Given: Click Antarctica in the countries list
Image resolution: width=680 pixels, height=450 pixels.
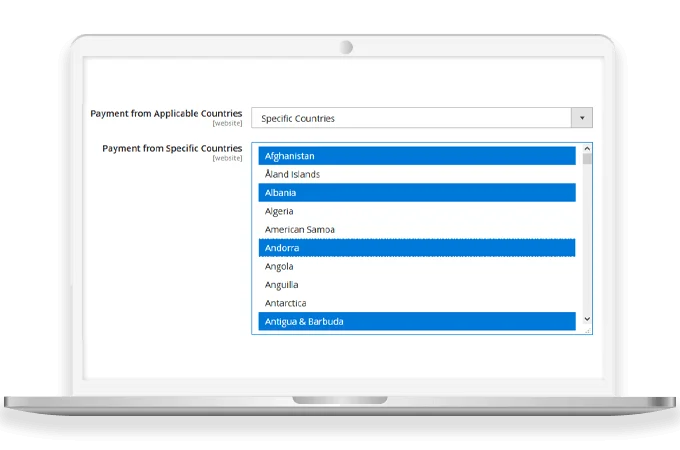Looking at the screenshot, I should pyautogui.click(x=416, y=303).
